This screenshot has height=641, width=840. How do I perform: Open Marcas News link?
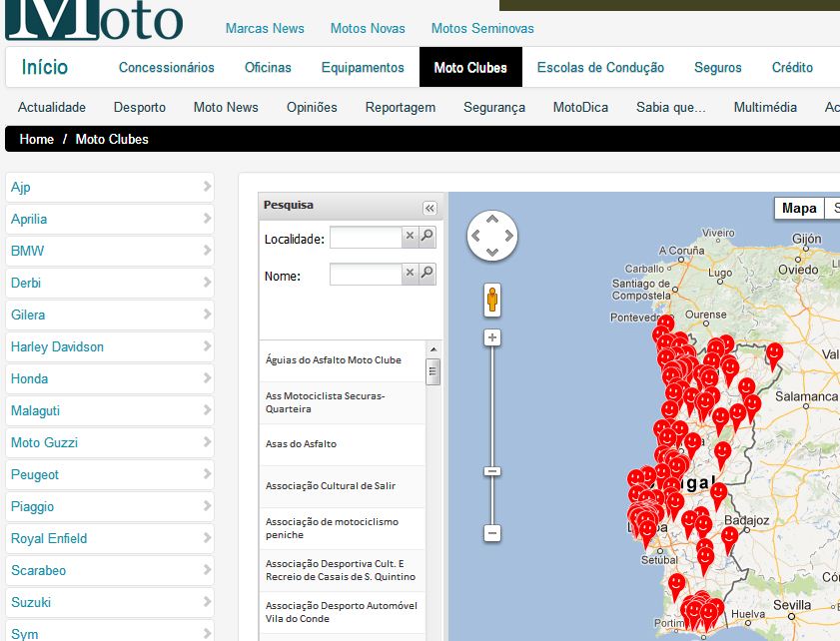265,28
